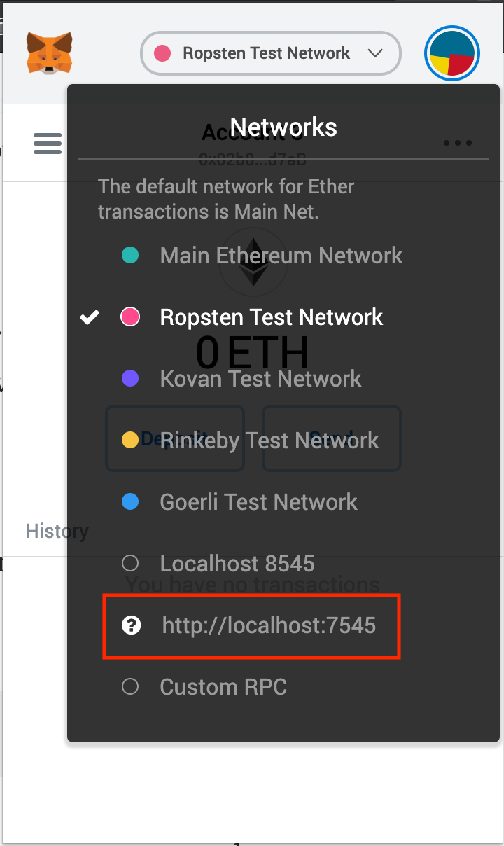Screen dimensions: 504x846
Task: Click the question mark icon beside localhost:7545
Action: pos(131,625)
